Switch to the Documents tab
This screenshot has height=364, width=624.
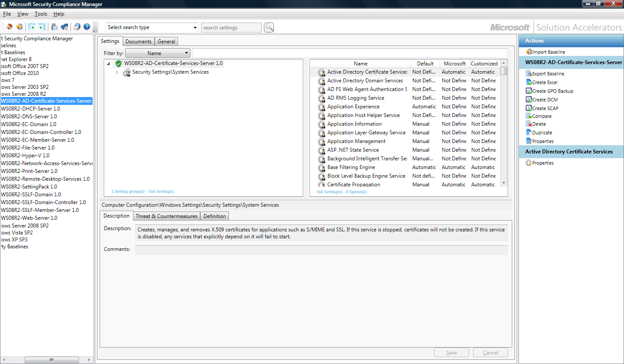click(x=139, y=42)
